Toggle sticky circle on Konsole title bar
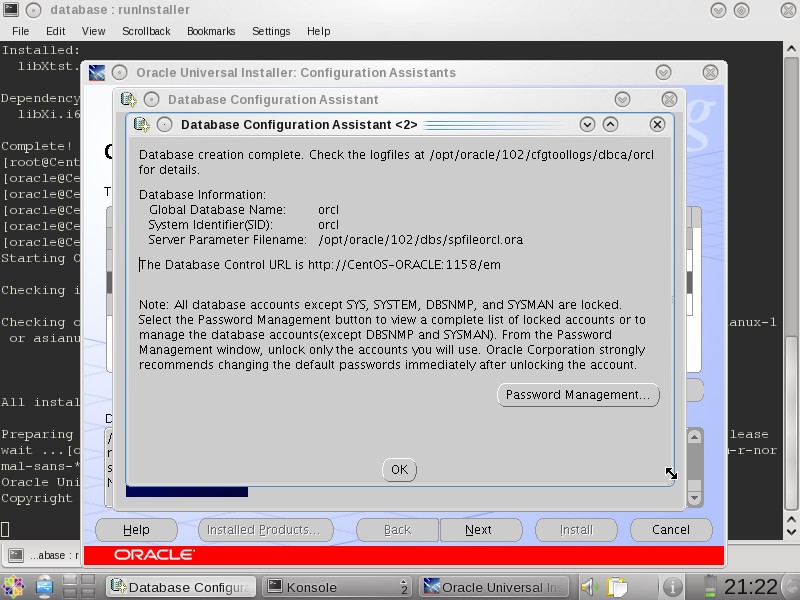Screen dimensions: 800x600 click(x=33, y=10)
